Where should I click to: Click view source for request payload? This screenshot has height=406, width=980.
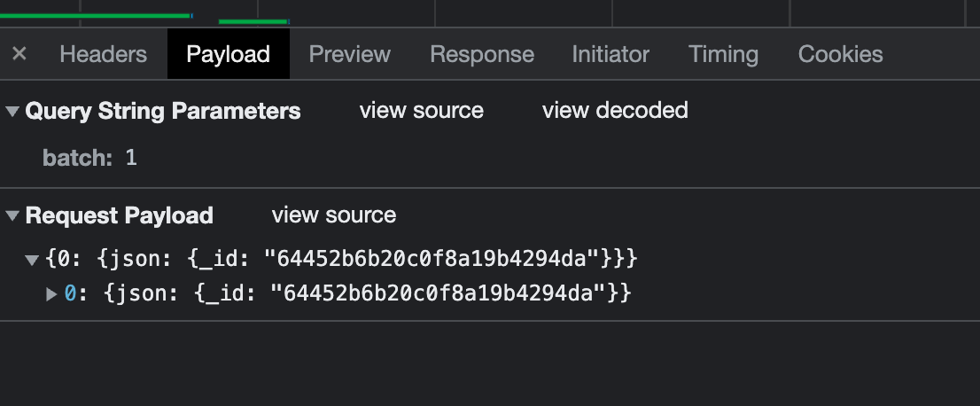(x=333, y=215)
